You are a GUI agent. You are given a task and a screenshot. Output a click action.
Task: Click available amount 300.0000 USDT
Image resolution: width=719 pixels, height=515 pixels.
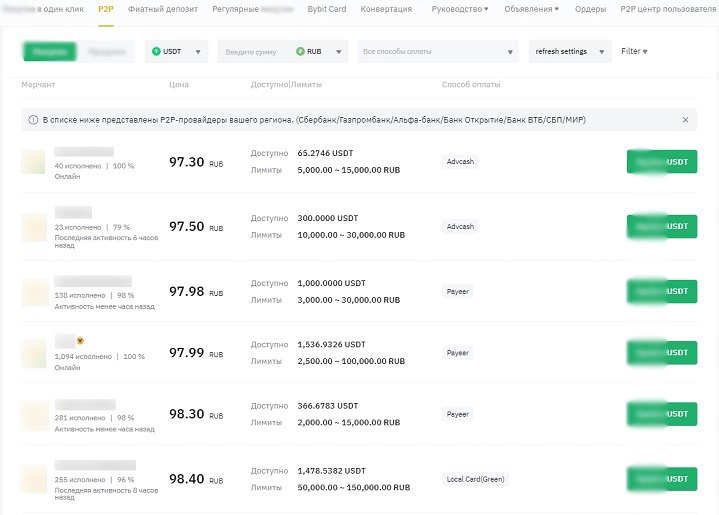coord(328,218)
